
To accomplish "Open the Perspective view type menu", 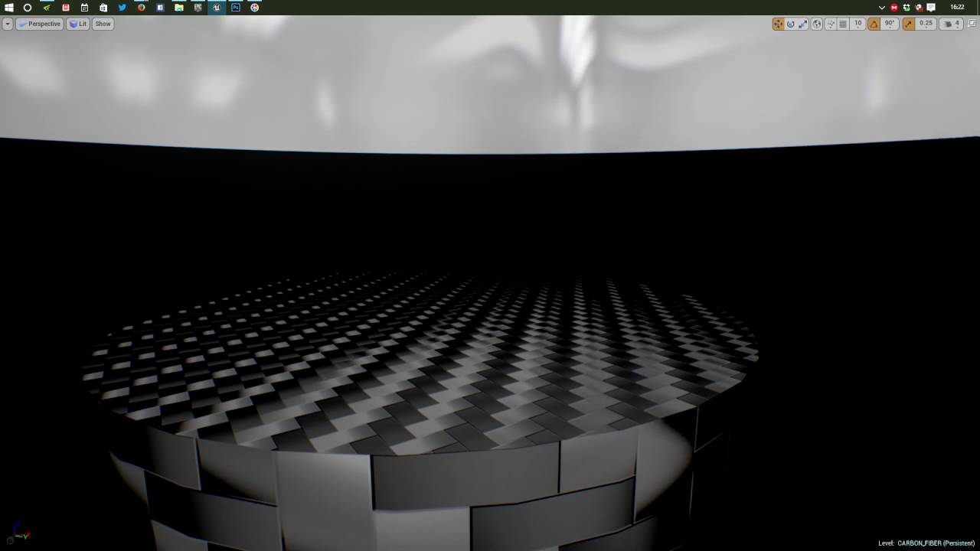I will (40, 24).
